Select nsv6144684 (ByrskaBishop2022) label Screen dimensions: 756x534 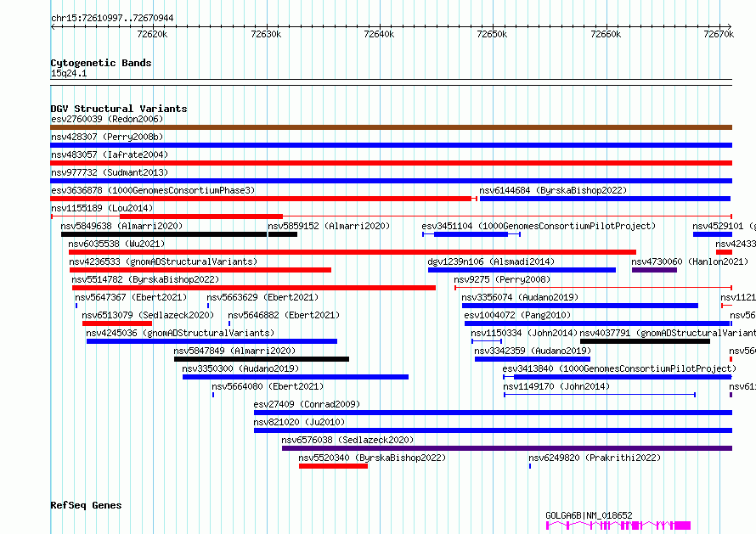(x=553, y=190)
